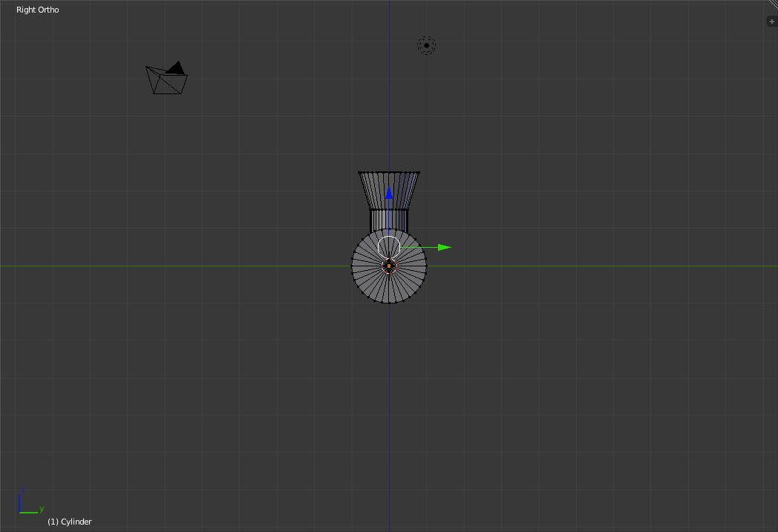The height and width of the screenshot is (532, 778).
Task: Click the blue Z-axis manipulator arrow
Action: click(389, 193)
